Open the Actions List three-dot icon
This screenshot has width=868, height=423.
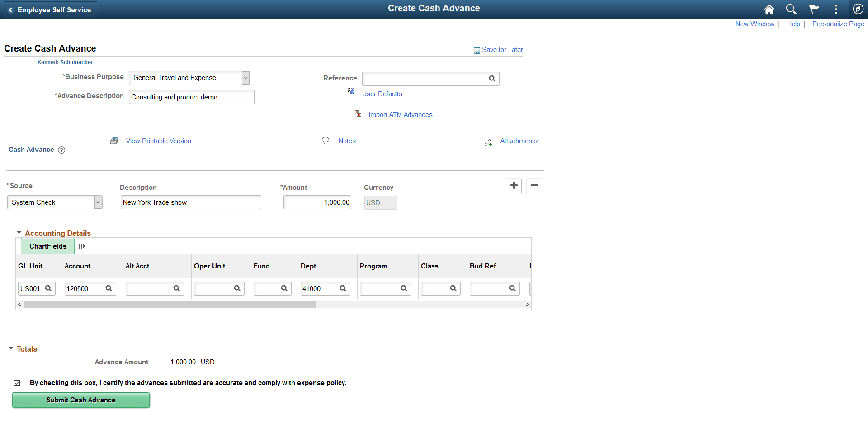[x=836, y=9]
